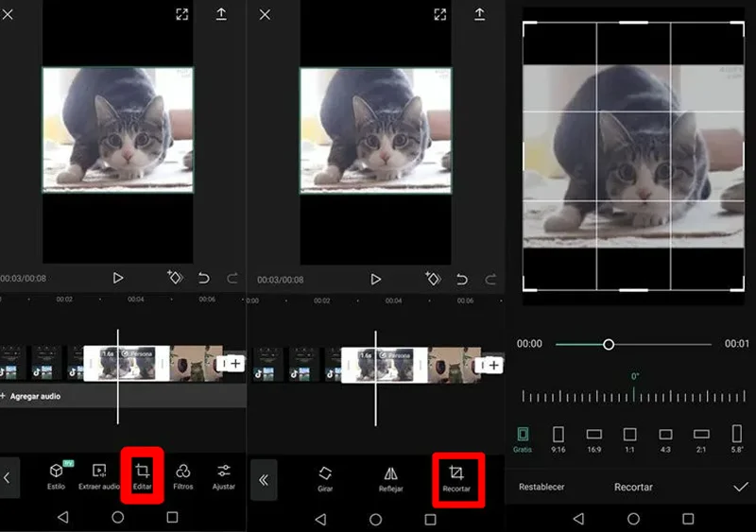Open the Filtros tool
The height and width of the screenshot is (532, 756).
pos(182,476)
